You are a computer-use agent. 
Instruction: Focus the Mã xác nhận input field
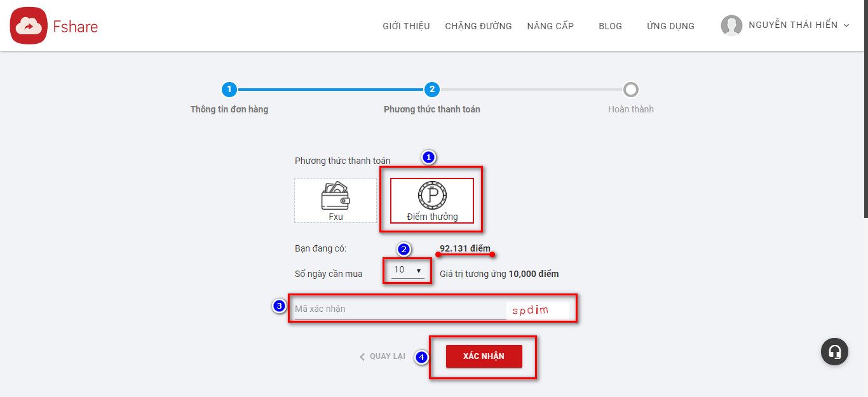pos(400,309)
